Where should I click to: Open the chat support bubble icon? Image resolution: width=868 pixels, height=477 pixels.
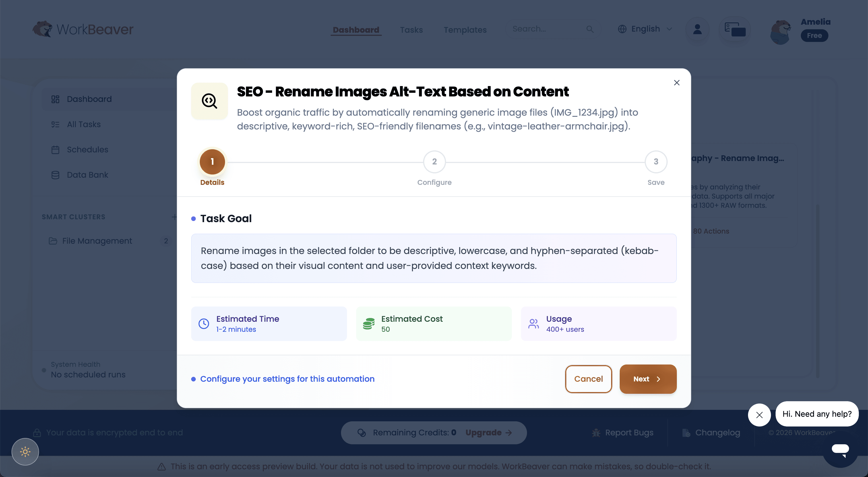point(840,449)
